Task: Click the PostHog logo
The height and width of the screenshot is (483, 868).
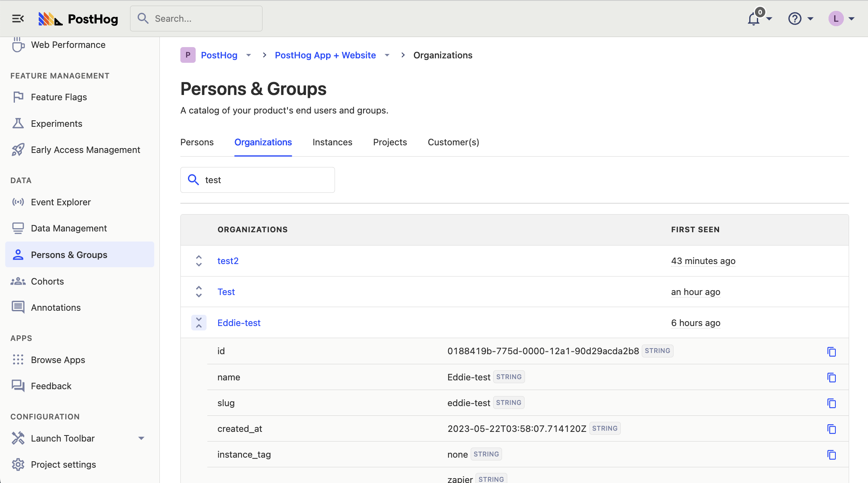Action: click(78, 19)
